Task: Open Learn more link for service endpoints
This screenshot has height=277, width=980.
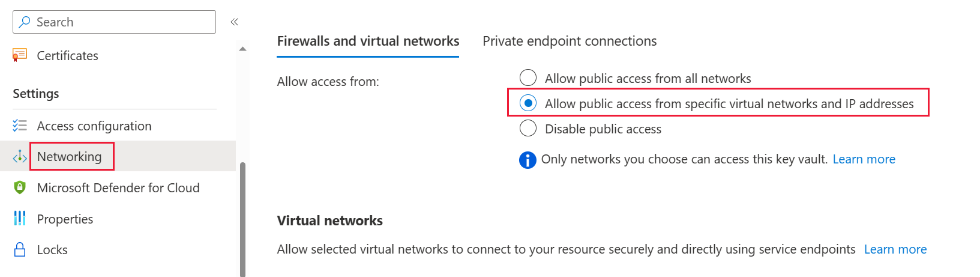Action: click(x=895, y=249)
